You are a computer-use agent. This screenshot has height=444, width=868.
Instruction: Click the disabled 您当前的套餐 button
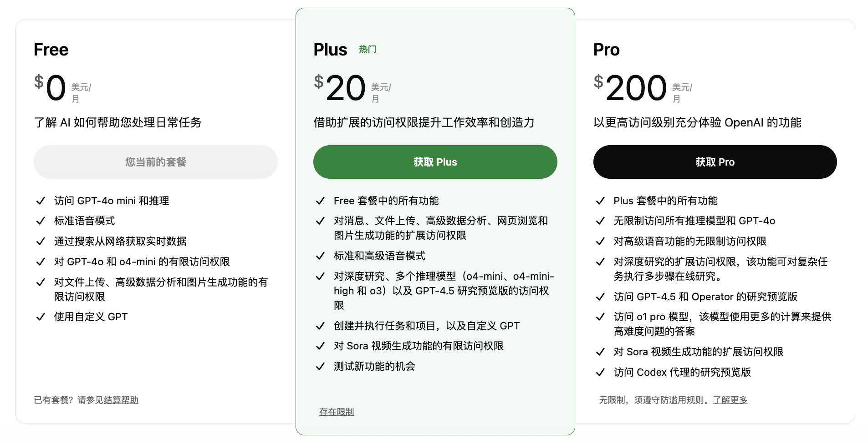pos(155,162)
